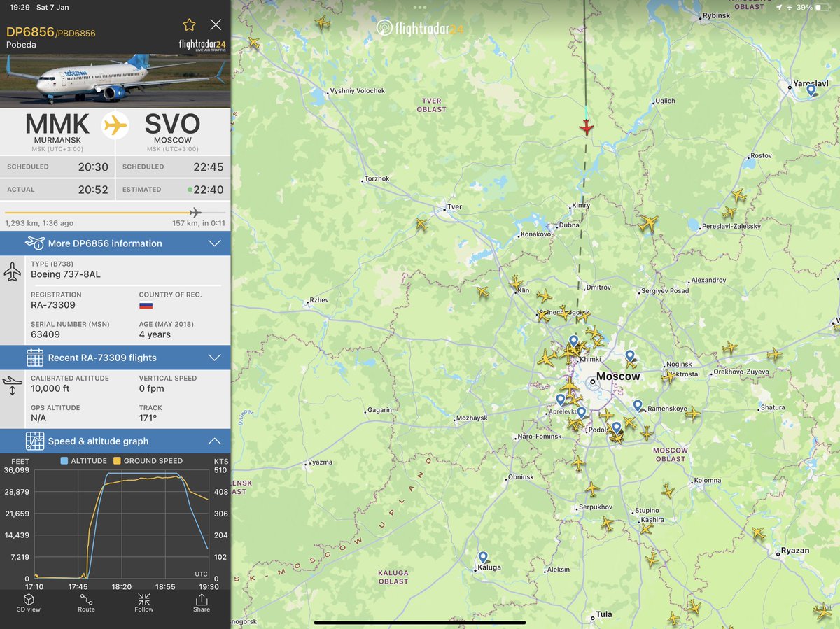Click the MMK Murmansk origin airport
840x629 pixels.
pyautogui.click(x=57, y=131)
